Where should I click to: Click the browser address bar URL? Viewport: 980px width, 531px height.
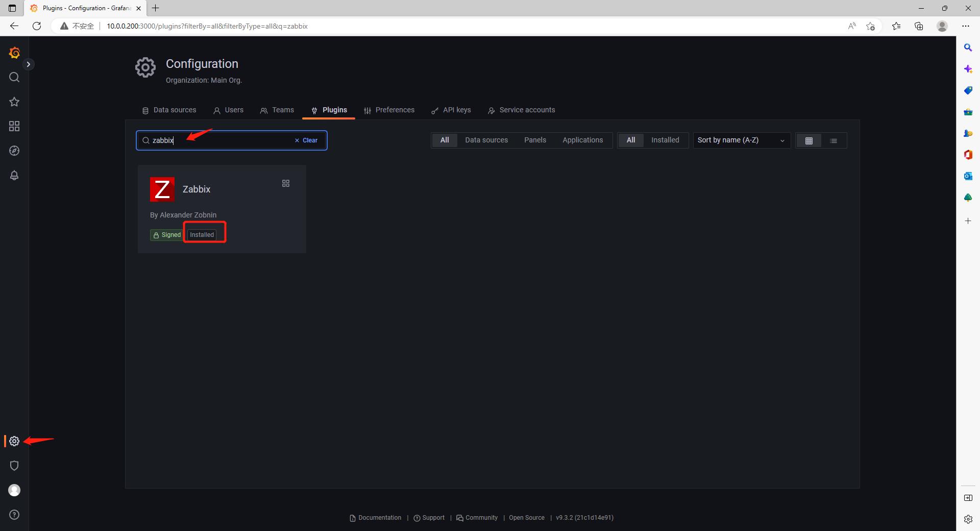point(207,26)
